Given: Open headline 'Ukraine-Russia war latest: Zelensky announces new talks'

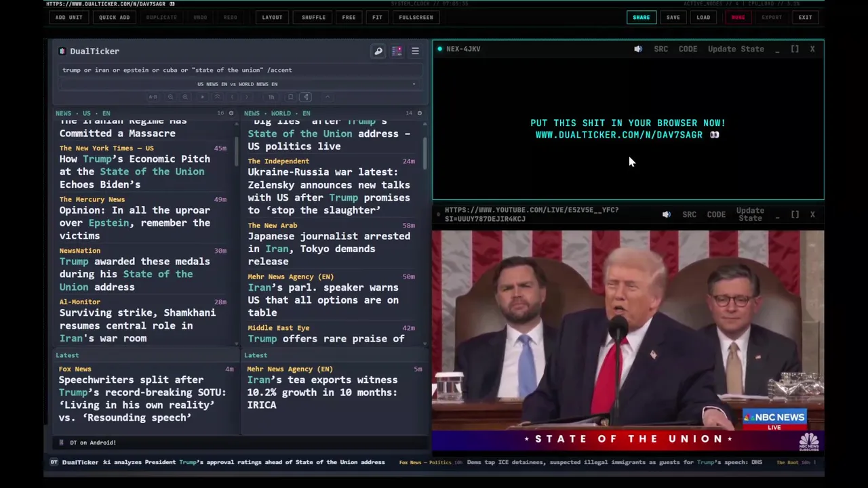Looking at the screenshot, I should pyautogui.click(x=329, y=191).
